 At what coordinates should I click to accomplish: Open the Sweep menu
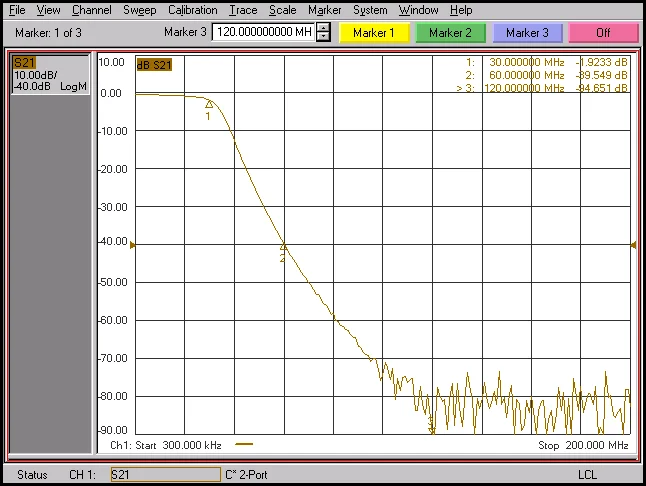[x=140, y=10]
